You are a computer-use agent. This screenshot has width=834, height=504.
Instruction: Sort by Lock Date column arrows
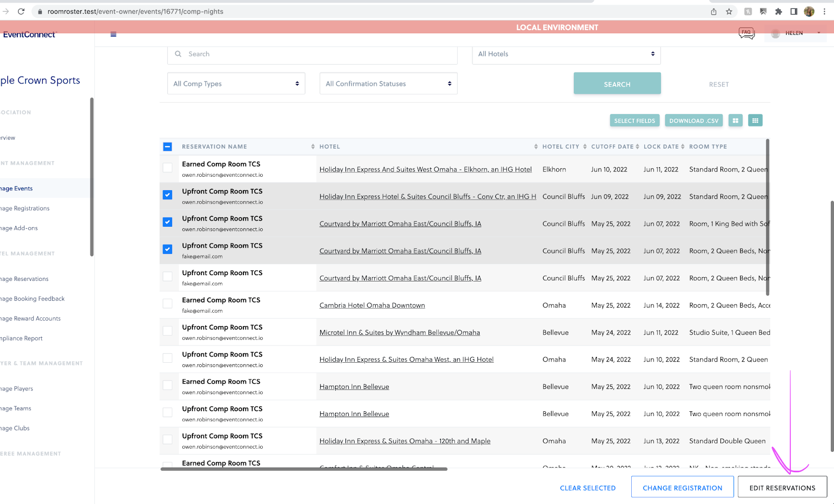pos(682,146)
